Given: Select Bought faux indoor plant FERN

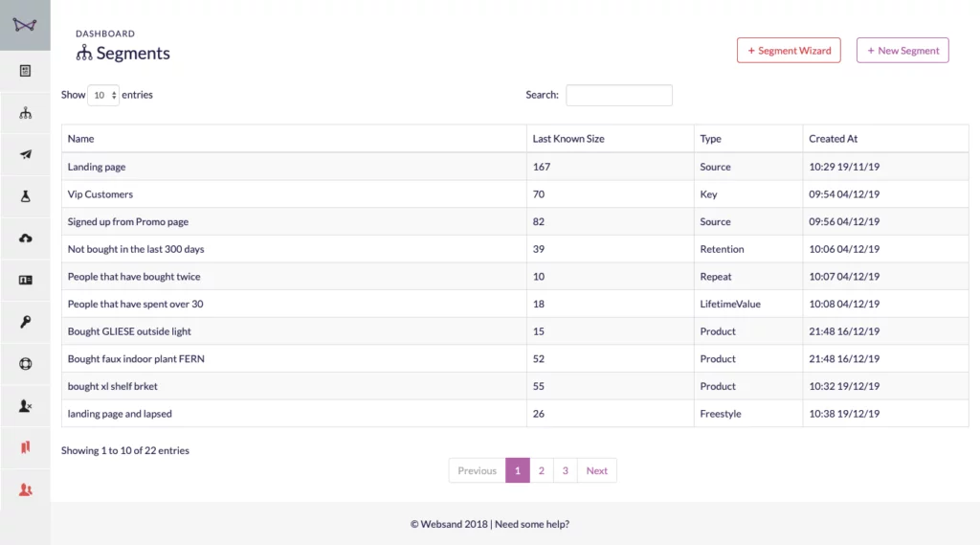Looking at the screenshot, I should pyautogui.click(x=136, y=359).
